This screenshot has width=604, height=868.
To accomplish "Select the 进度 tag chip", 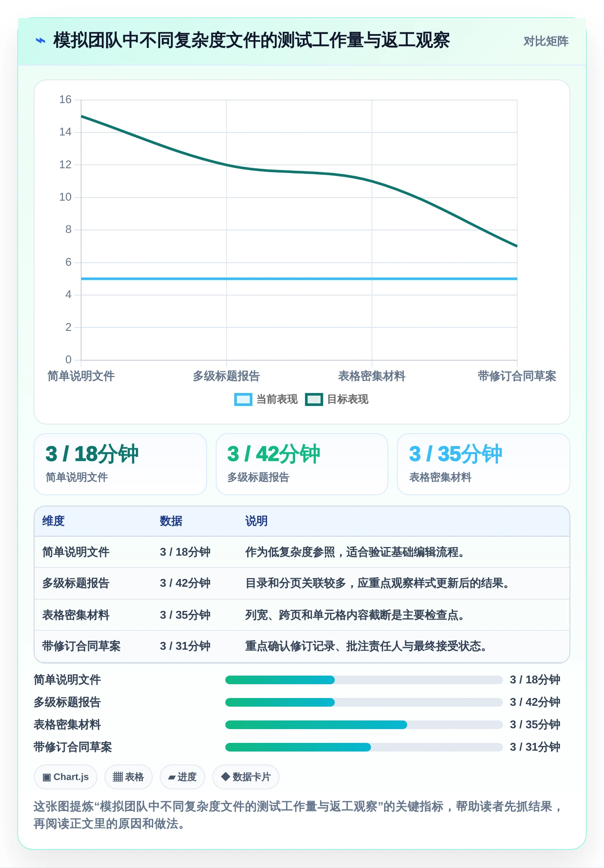I will [182, 777].
